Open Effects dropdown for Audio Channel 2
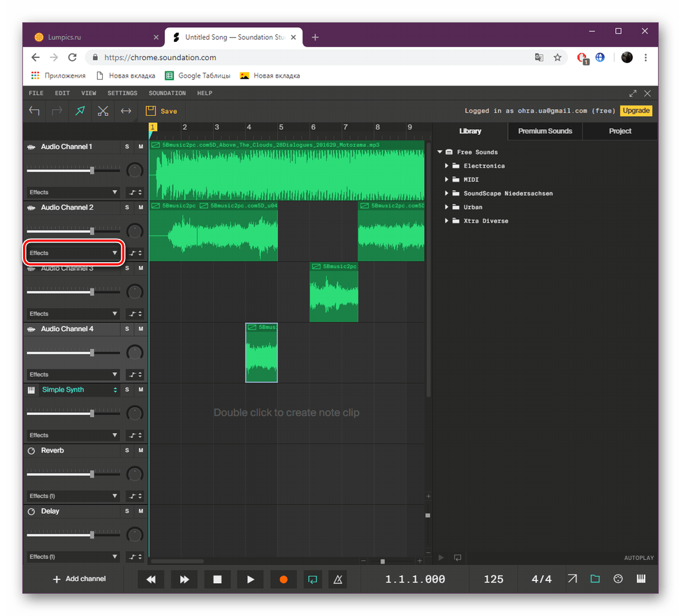681x616 pixels. click(73, 253)
